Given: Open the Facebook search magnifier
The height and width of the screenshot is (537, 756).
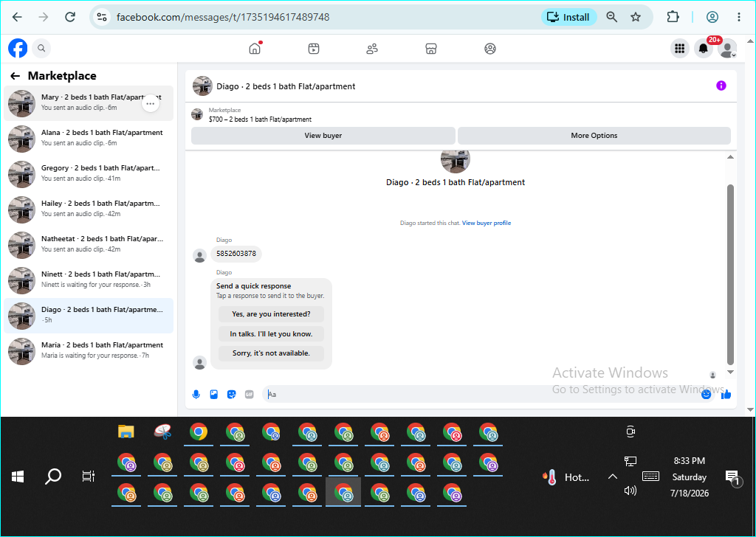Looking at the screenshot, I should pyautogui.click(x=41, y=48).
